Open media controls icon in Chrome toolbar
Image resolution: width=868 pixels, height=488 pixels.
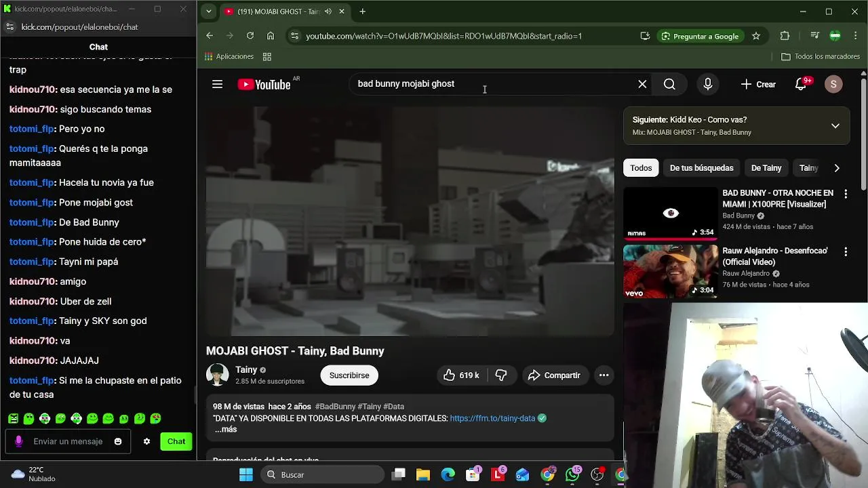click(x=814, y=36)
